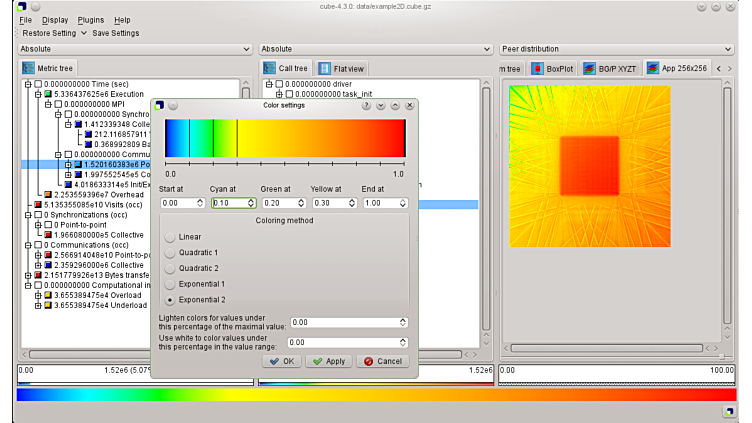Click Apply in Color settings
Screen dimensions: 752x423
pos(328,361)
